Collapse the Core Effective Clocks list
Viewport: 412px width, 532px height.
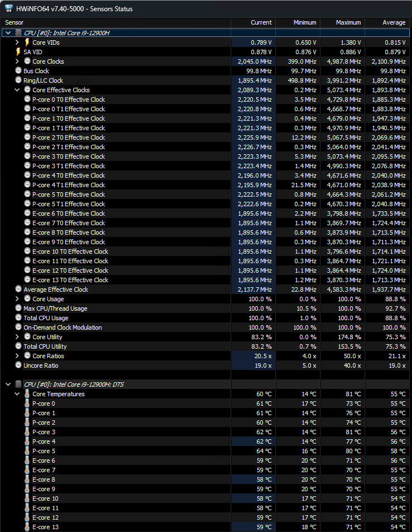[17, 90]
